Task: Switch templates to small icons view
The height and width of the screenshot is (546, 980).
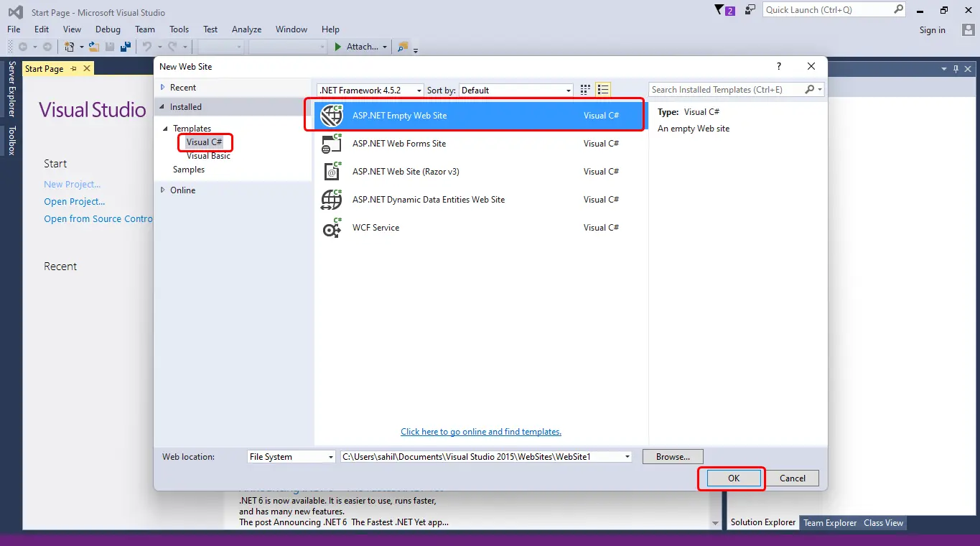Action: (x=586, y=90)
